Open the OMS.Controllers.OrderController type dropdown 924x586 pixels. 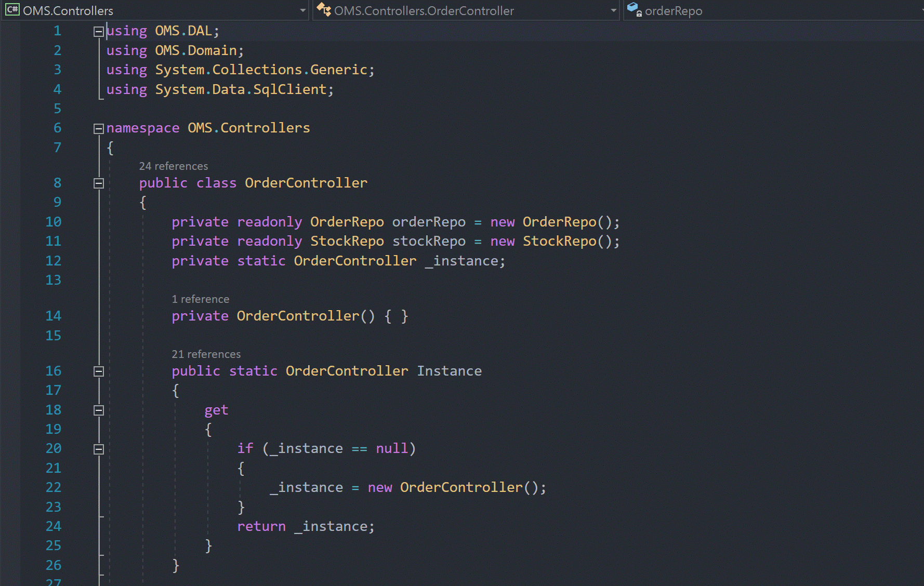tap(613, 10)
